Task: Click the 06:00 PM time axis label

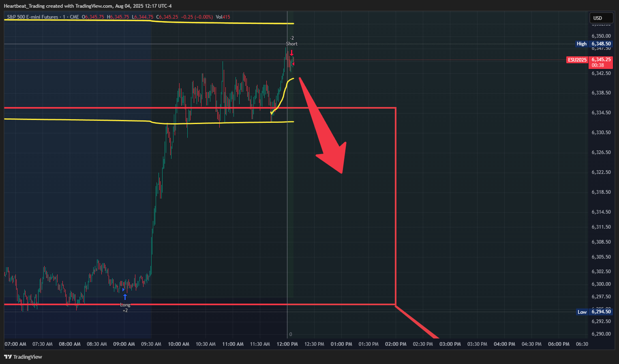Action: 559,344
